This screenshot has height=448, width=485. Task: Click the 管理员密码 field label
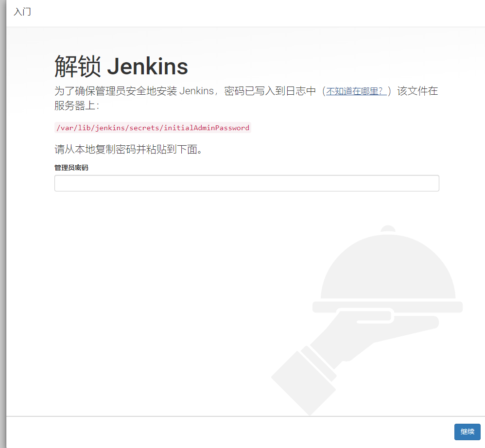point(71,168)
